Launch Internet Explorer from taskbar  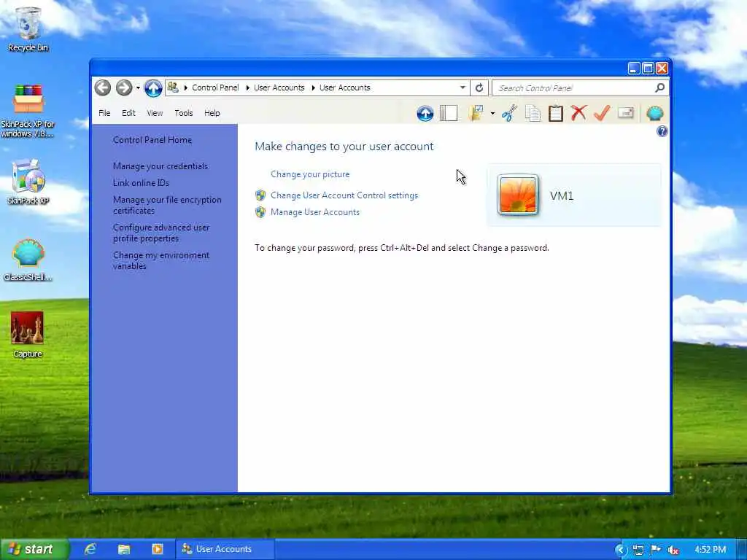click(90, 549)
